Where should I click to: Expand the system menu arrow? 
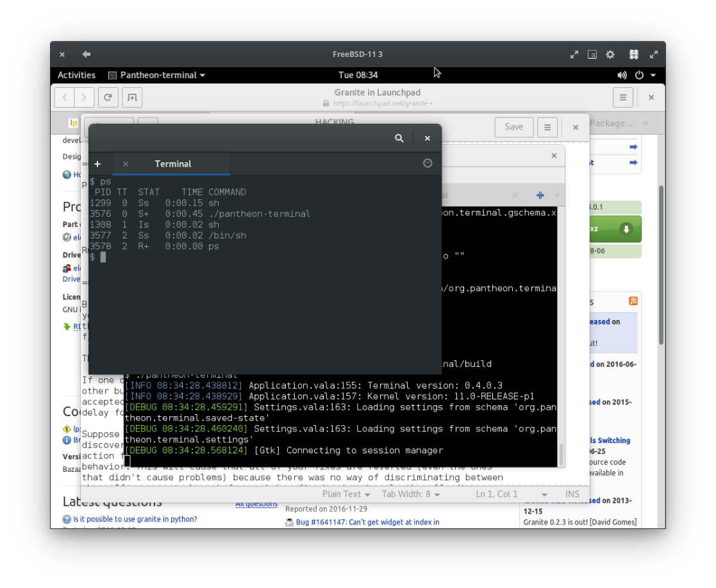click(x=653, y=76)
